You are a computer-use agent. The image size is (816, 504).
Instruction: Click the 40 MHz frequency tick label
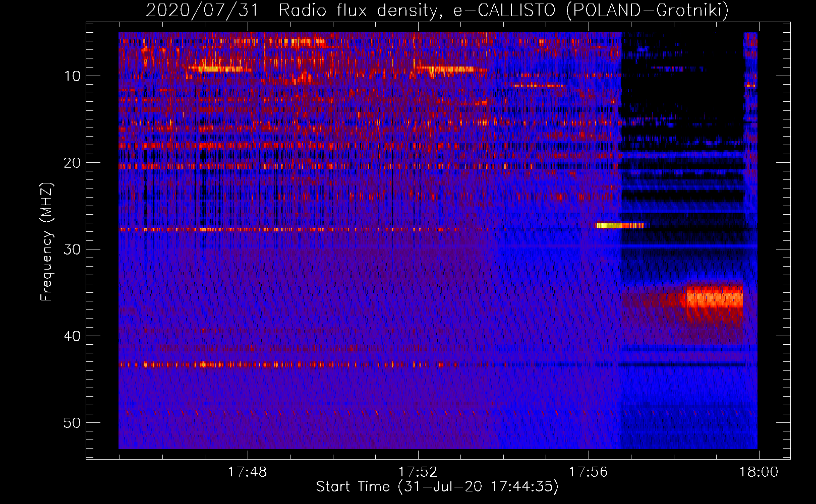(72, 336)
